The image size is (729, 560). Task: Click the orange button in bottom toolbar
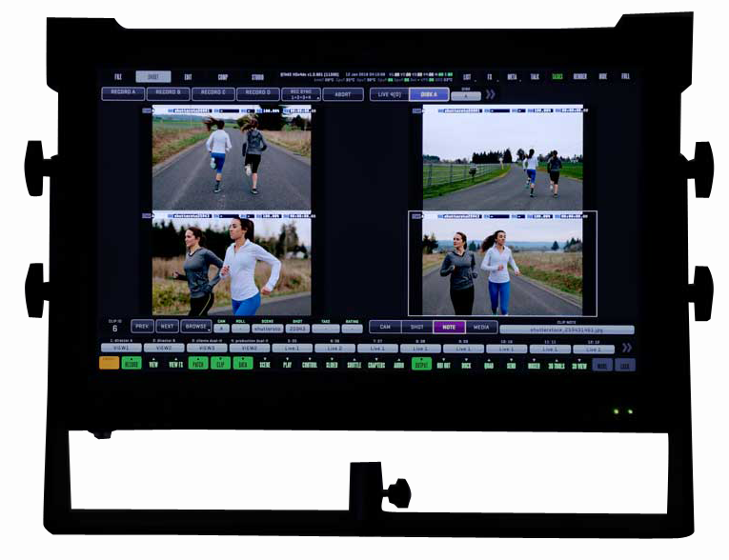[109, 364]
